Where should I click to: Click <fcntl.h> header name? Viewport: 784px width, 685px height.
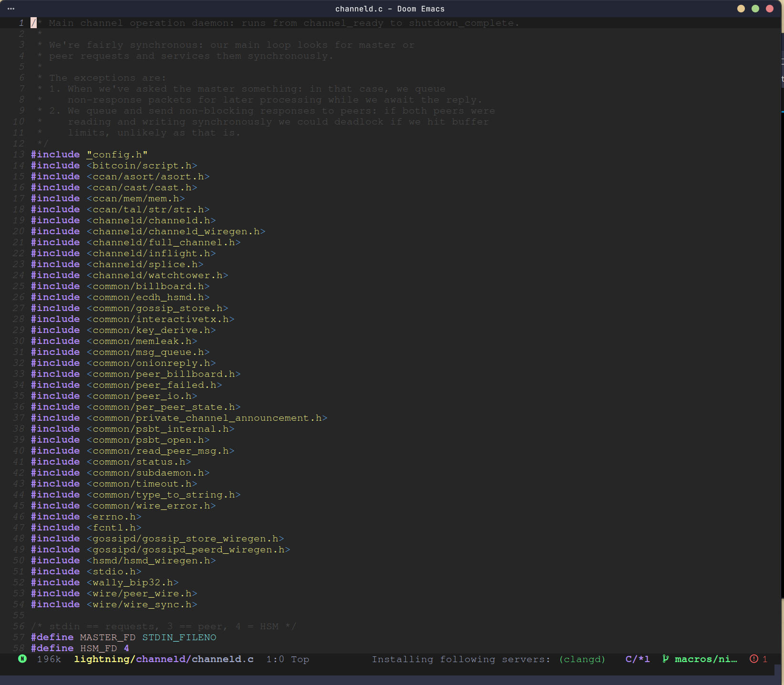114,528
